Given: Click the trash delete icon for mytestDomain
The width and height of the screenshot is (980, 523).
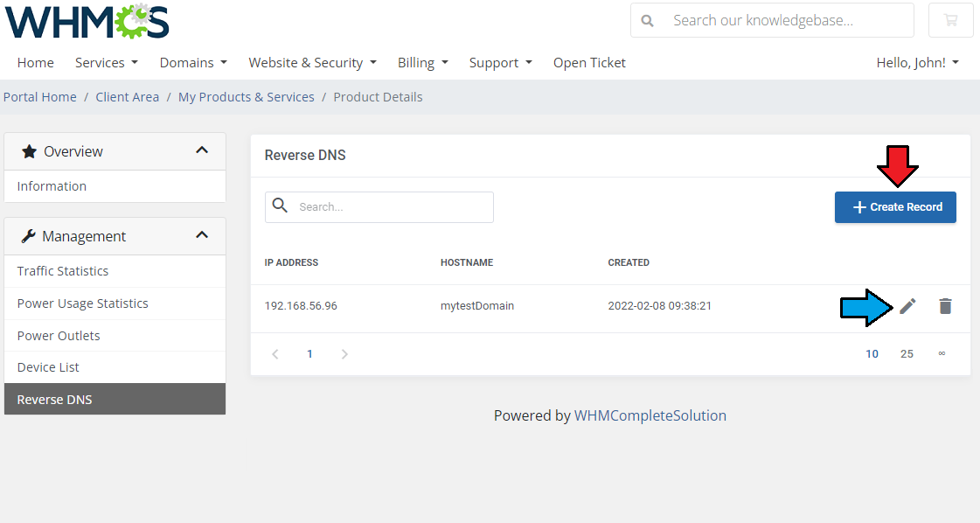Looking at the screenshot, I should pos(945,306).
